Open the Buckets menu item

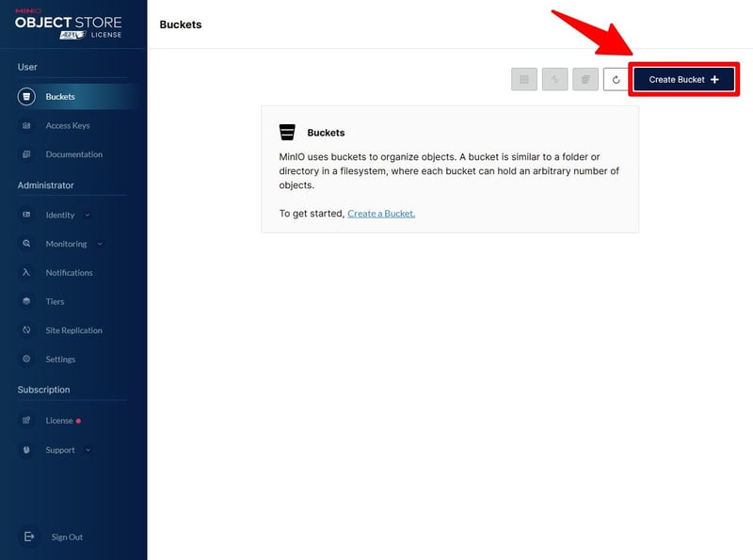coord(60,96)
